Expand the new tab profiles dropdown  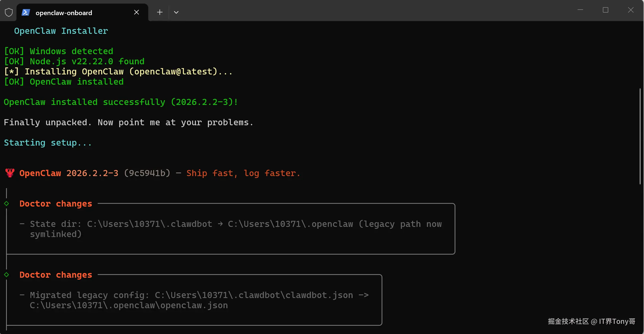[176, 12]
